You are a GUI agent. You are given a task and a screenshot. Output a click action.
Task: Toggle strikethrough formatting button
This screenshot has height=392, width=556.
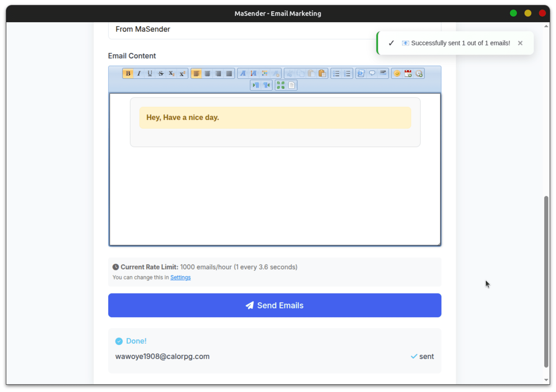(x=161, y=73)
